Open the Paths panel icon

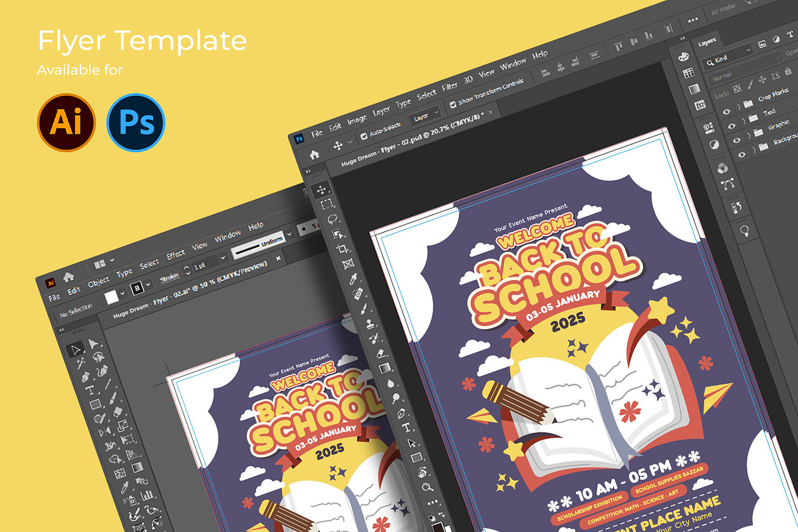click(726, 184)
